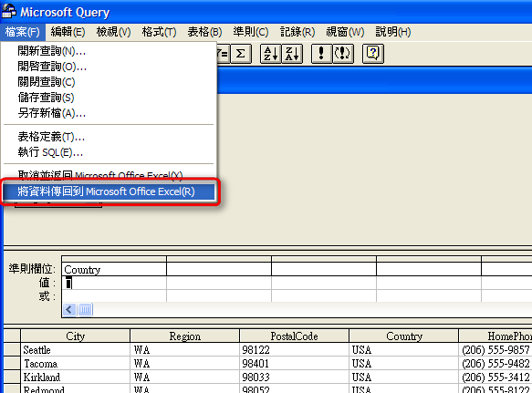Click phone number (206) 555-3412
The height and width of the screenshot is (393, 532).
(495, 377)
